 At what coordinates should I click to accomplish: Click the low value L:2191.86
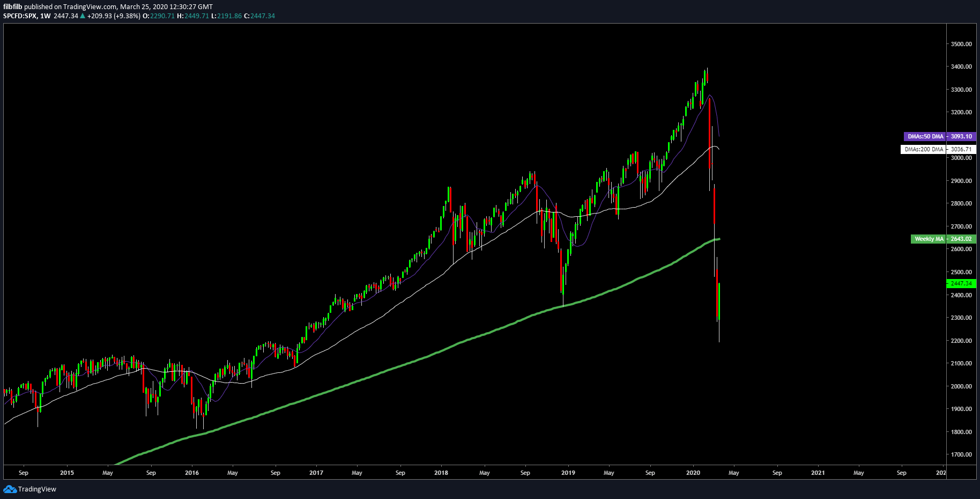coord(227,16)
